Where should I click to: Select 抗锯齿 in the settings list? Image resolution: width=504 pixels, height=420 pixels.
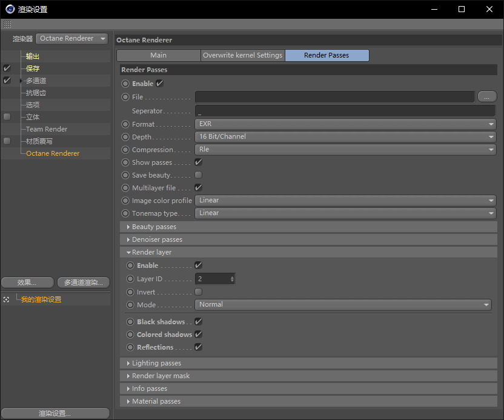(x=36, y=93)
